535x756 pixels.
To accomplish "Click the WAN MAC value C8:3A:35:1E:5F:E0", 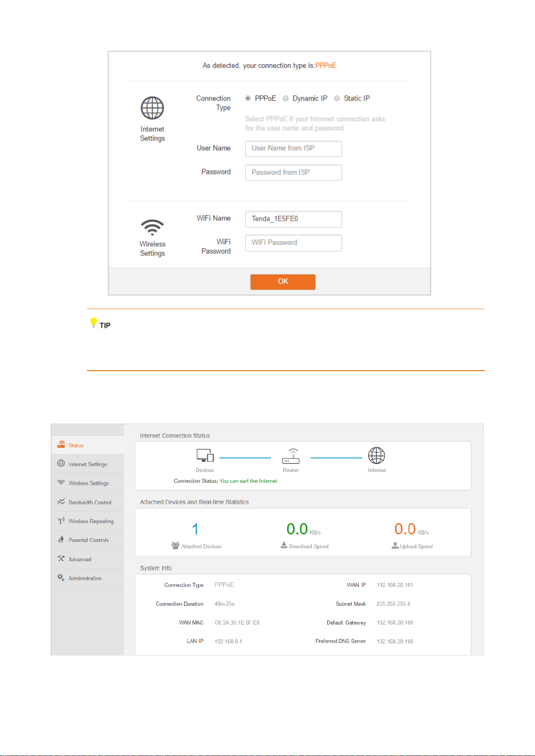I will pyautogui.click(x=237, y=622).
